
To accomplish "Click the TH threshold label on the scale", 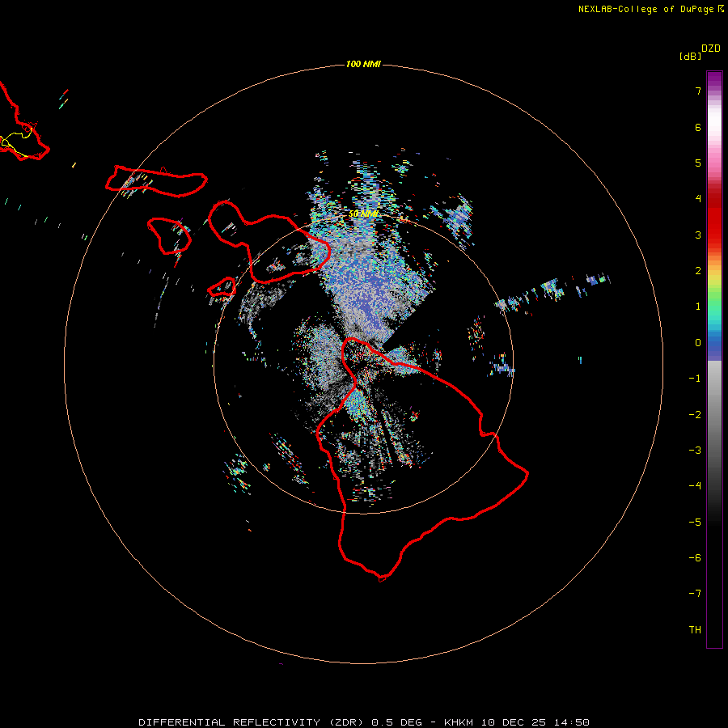I will 695,630.
